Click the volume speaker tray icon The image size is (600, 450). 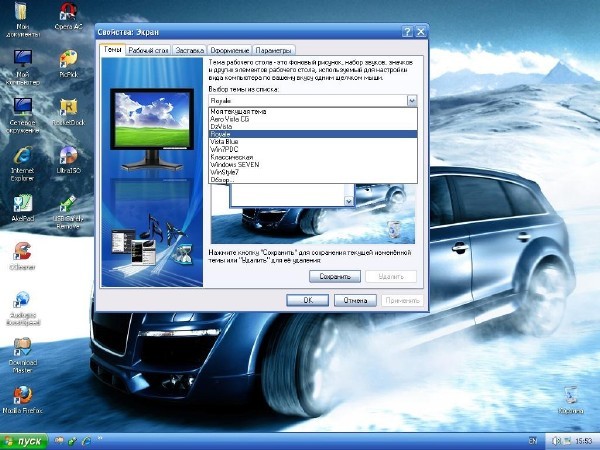tap(557, 441)
